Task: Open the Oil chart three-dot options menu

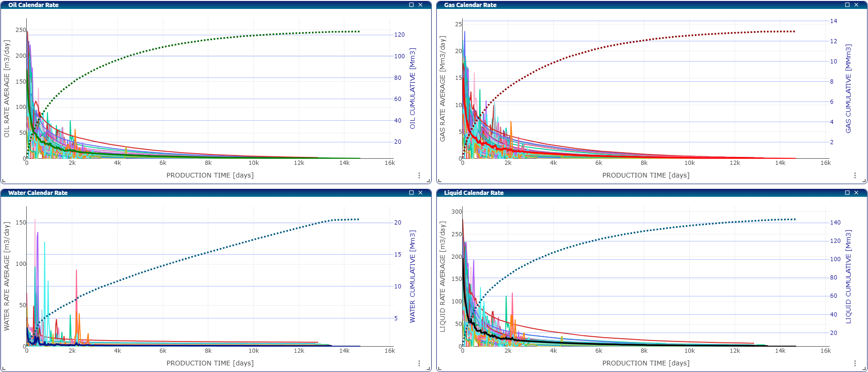Action: coord(419,175)
